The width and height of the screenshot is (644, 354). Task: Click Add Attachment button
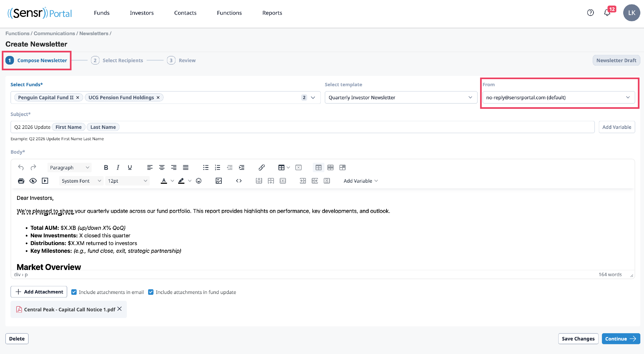pyautogui.click(x=39, y=292)
